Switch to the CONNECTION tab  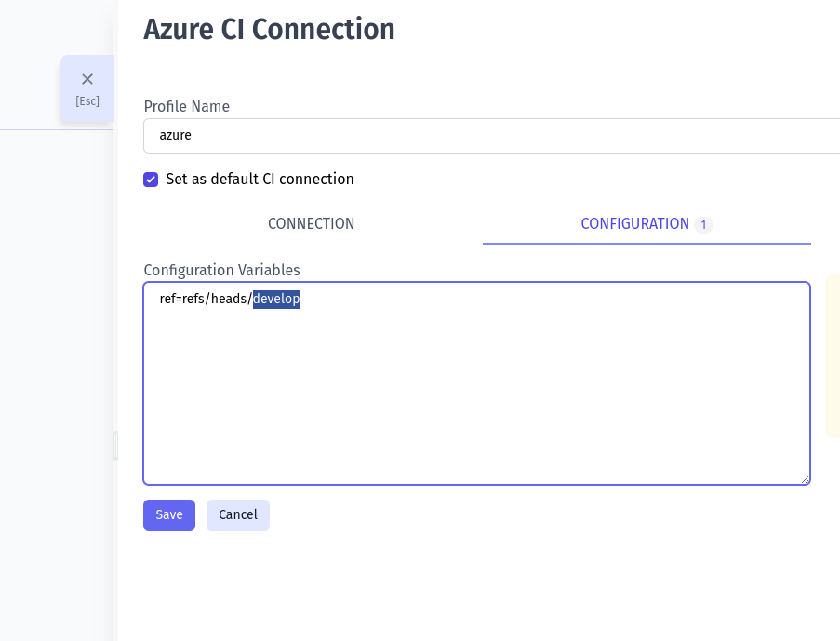coord(311,224)
